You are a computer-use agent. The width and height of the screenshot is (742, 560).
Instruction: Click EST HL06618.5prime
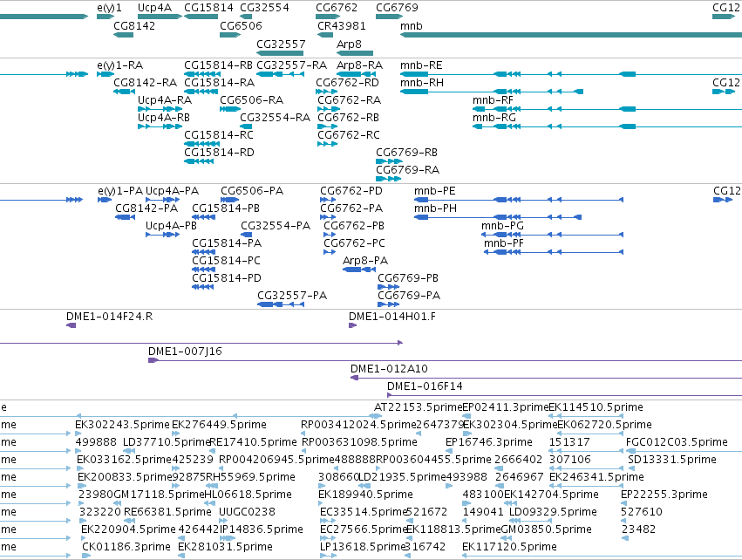pos(248,495)
